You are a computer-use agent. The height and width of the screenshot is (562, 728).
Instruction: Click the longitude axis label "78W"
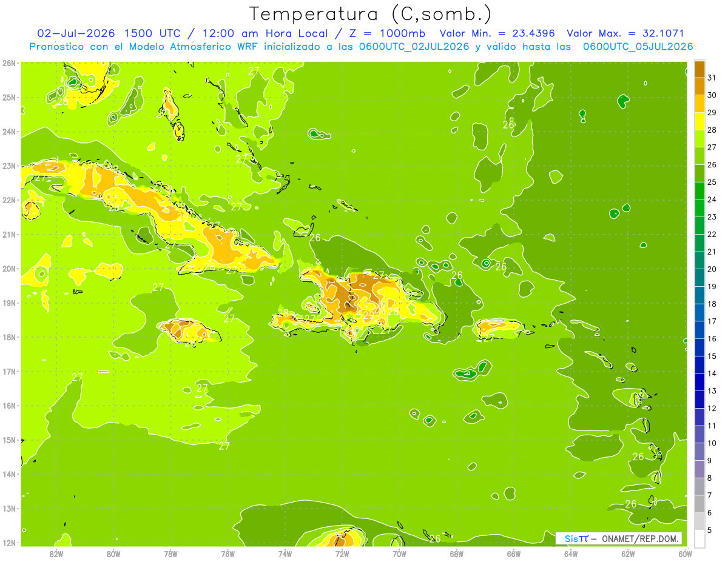tap(170, 554)
